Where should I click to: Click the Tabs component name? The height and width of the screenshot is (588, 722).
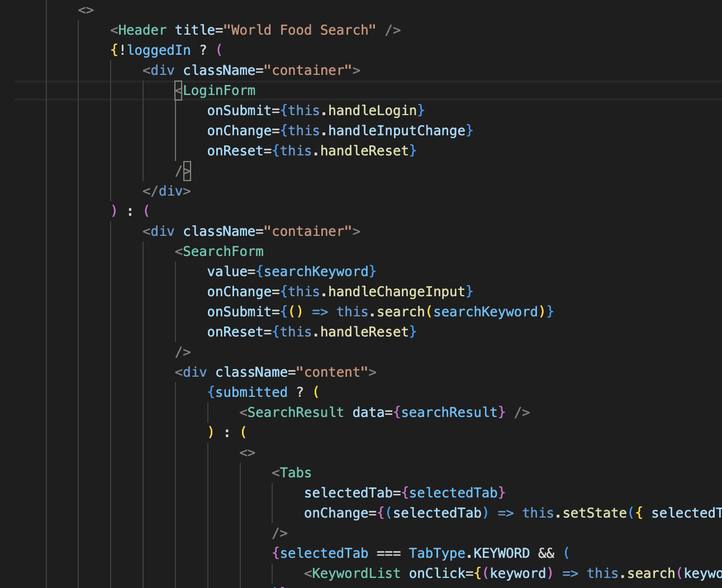coord(296,473)
